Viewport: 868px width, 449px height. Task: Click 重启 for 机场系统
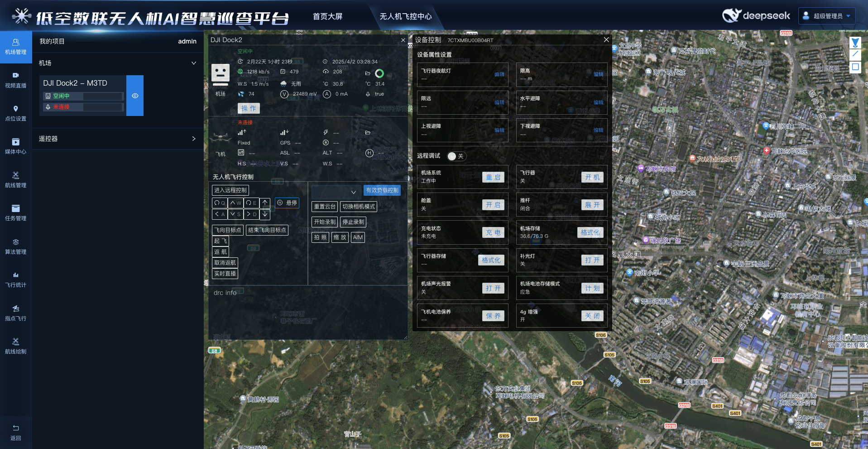point(493,177)
